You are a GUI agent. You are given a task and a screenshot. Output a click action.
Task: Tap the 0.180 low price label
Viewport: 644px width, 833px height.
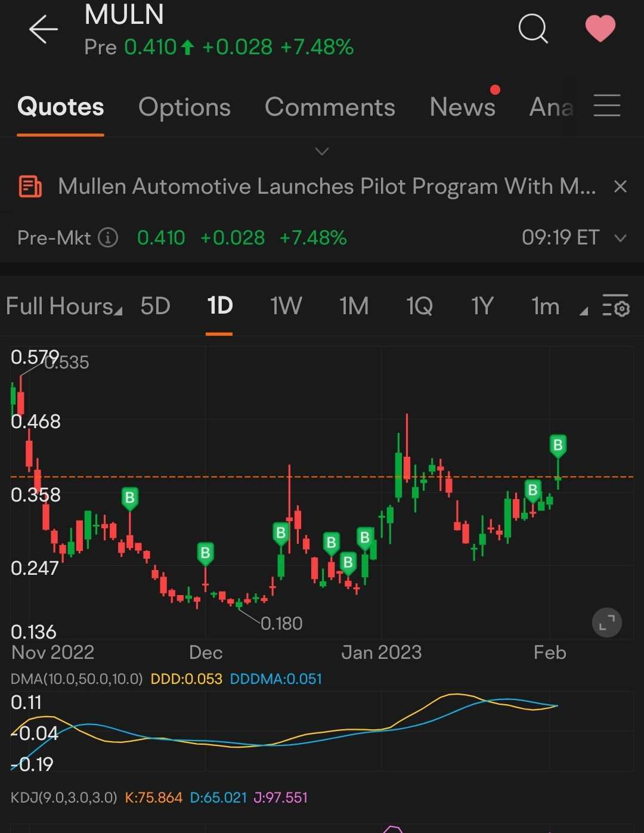click(x=281, y=624)
